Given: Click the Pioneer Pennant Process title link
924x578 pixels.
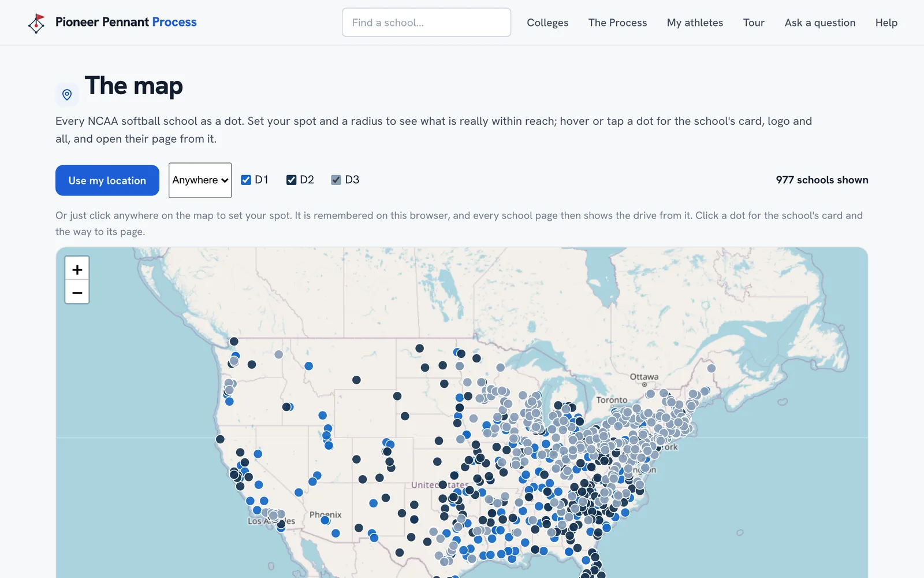Looking at the screenshot, I should tap(126, 22).
